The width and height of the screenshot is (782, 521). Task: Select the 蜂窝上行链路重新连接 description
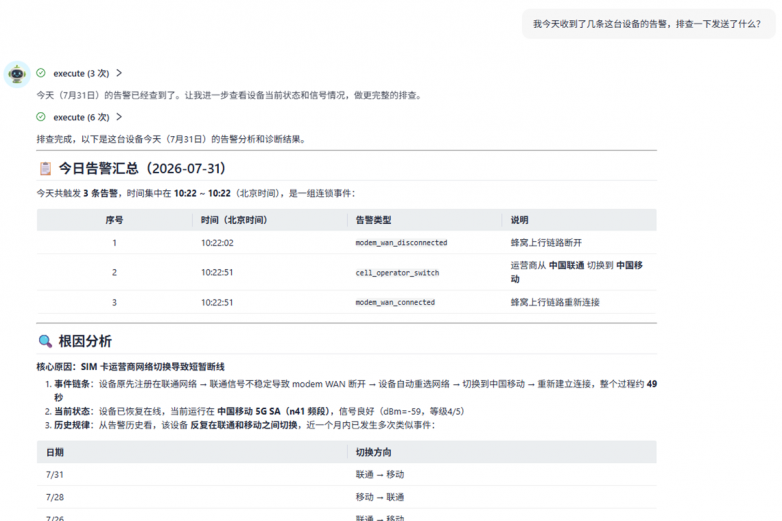click(555, 302)
